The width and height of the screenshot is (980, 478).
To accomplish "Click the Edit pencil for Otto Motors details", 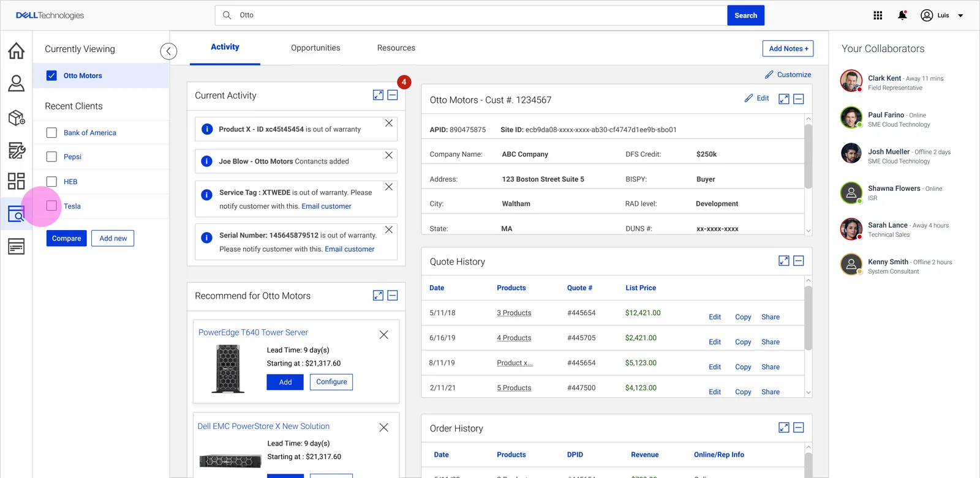I will click(x=748, y=98).
